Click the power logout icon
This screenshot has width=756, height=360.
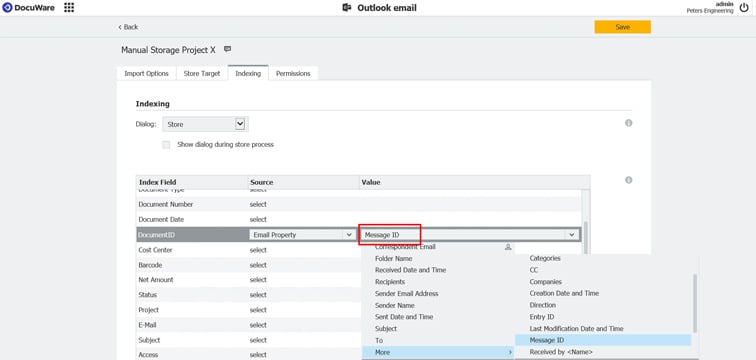[x=744, y=7]
